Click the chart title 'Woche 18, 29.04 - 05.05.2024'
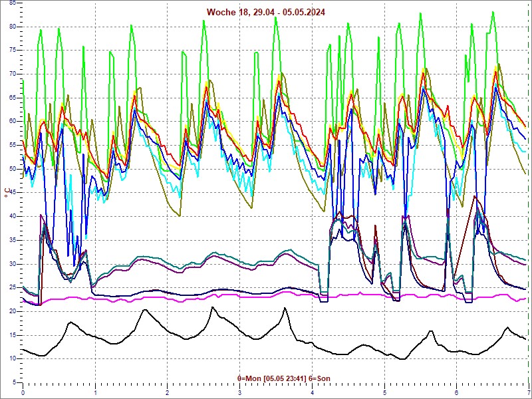 265,12
